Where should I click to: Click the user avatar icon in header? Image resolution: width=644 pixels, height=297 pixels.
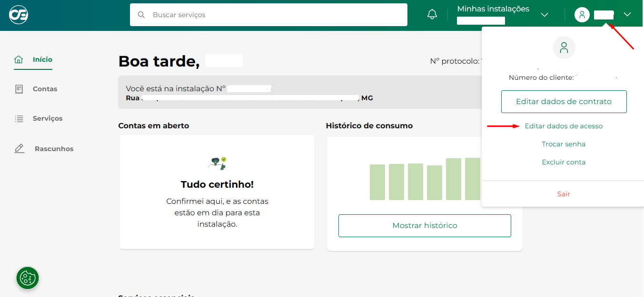click(x=582, y=15)
